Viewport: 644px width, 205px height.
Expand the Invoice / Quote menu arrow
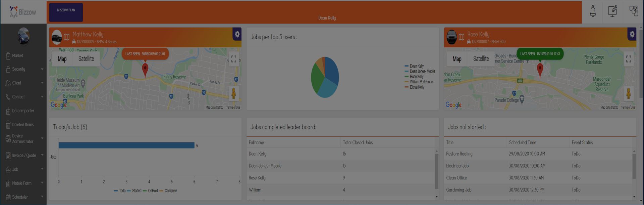tap(42, 155)
